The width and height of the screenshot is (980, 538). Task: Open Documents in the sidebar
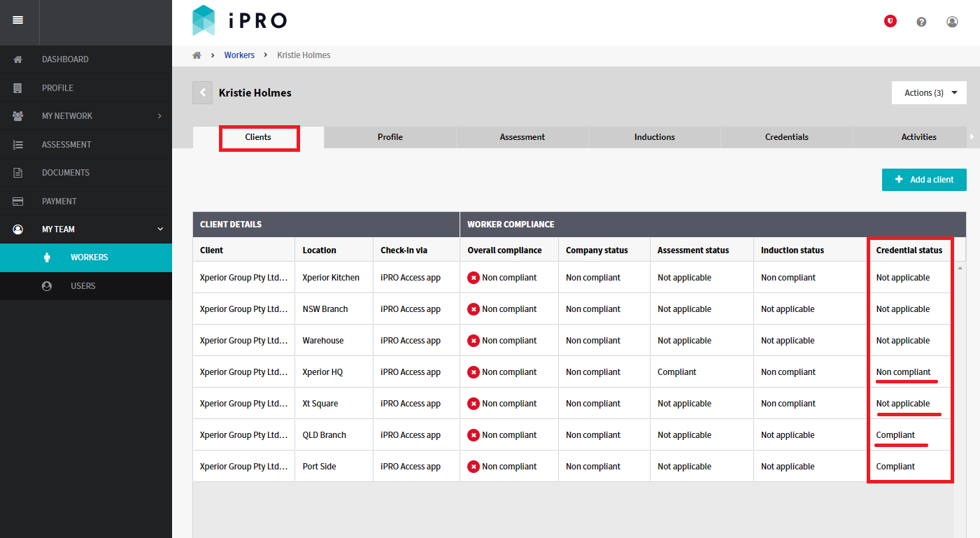86,173
